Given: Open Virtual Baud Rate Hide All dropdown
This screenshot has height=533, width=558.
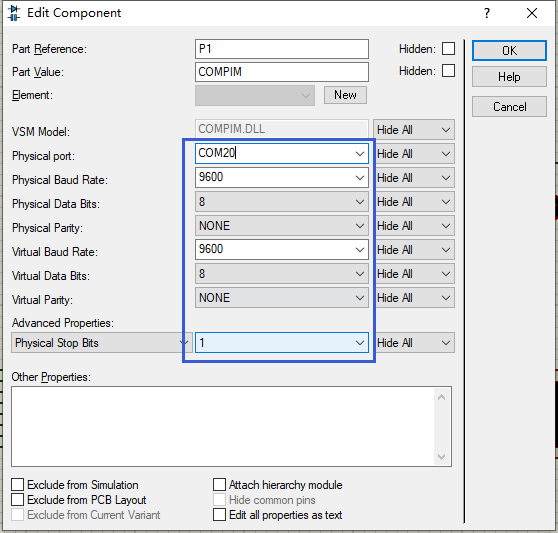Looking at the screenshot, I should tap(414, 250).
